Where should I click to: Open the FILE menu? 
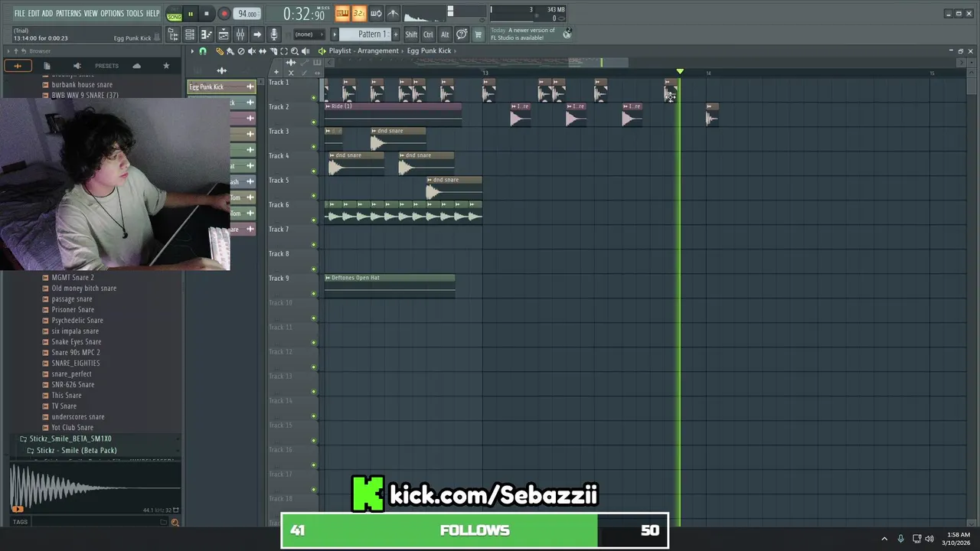point(20,13)
